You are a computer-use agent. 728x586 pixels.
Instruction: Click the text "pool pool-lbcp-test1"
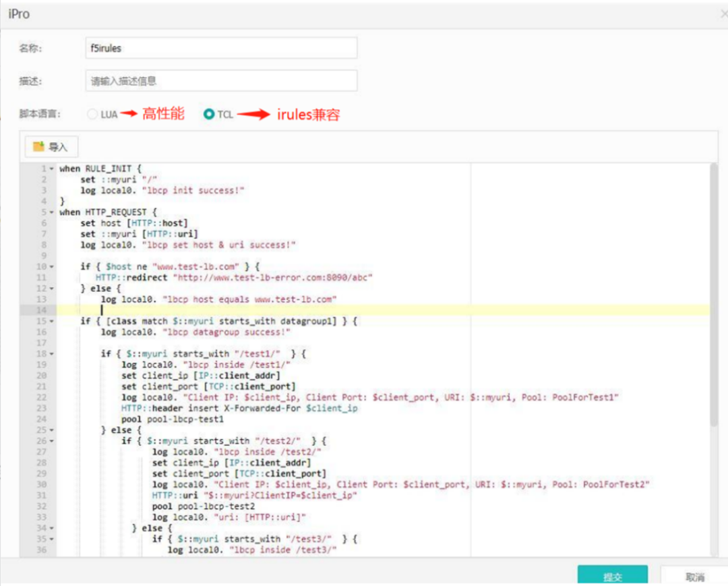(173, 419)
